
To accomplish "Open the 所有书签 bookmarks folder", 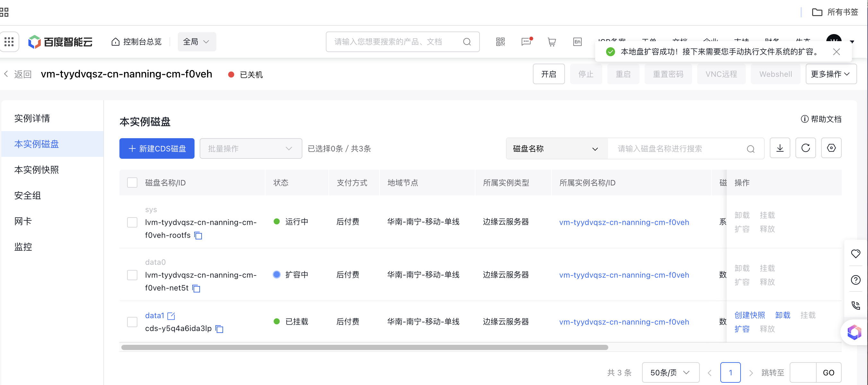I will pyautogui.click(x=835, y=12).
